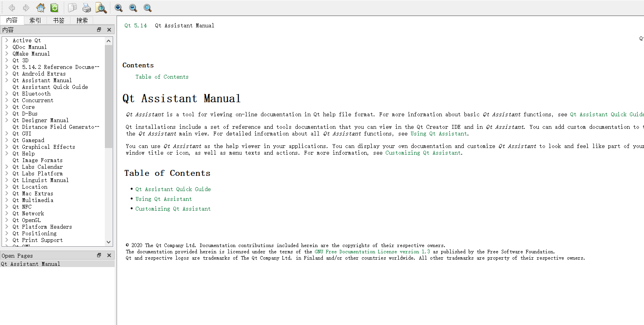Viewport: 644px width, 325px height.
Task: Click the contents tree scrollbar thumb
Action: click(x=108, y=96)
